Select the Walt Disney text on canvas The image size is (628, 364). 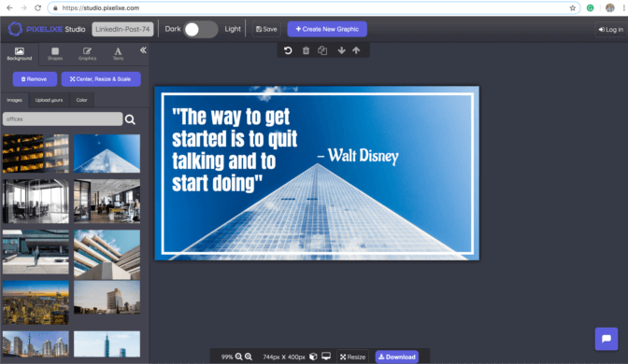click(358, 156)
